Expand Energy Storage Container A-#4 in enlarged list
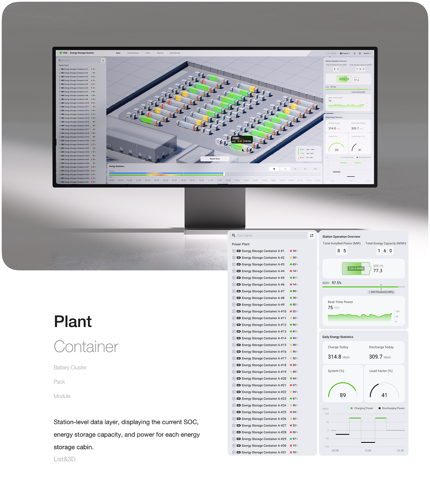This screenshot has height=504, width=430. coord(234,271)
